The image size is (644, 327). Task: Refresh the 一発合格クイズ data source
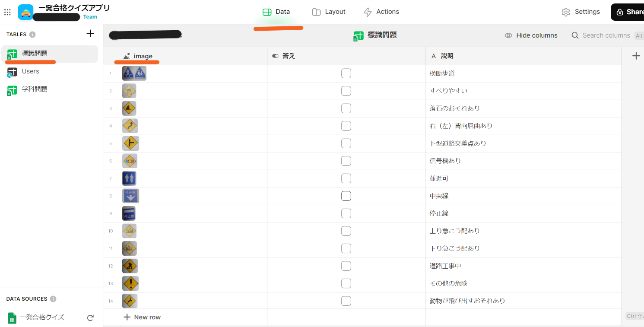(x=90, y=318)
